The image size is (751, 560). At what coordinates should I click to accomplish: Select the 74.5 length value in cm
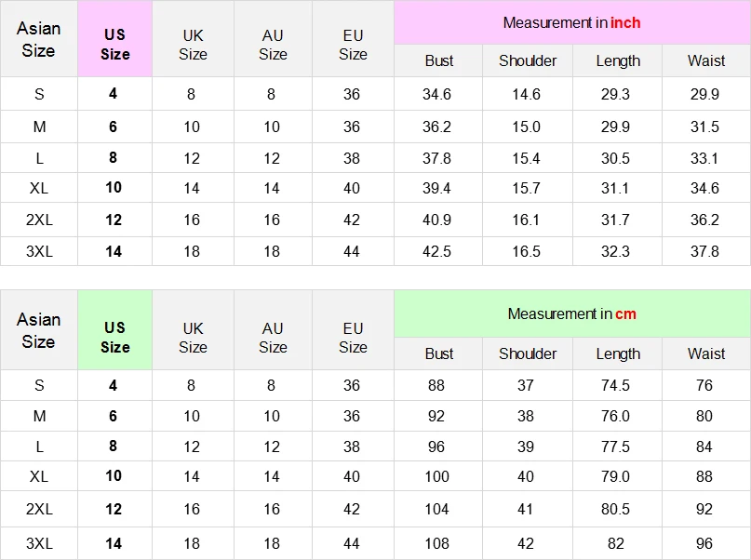(615, 385)
